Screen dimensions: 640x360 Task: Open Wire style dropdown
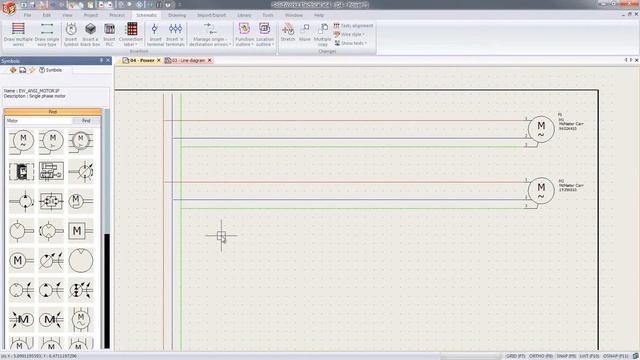[349, 34]
